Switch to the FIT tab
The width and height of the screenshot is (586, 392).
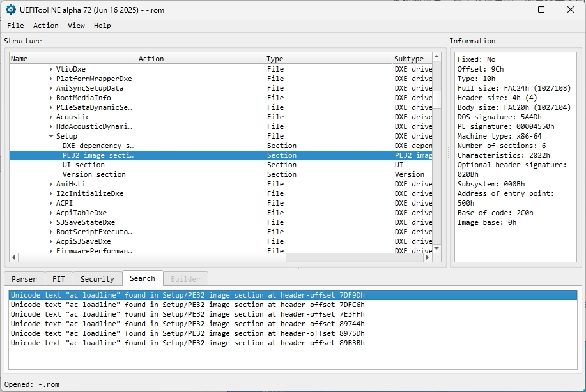click(59, 279)
